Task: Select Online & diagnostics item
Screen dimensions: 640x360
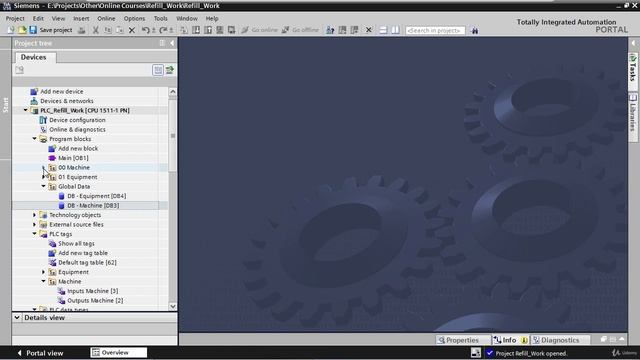Action: tap(77, 129)
